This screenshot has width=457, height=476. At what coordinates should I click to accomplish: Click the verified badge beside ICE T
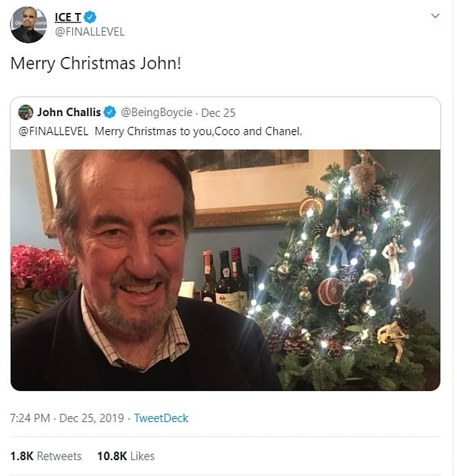coord(90,17)
